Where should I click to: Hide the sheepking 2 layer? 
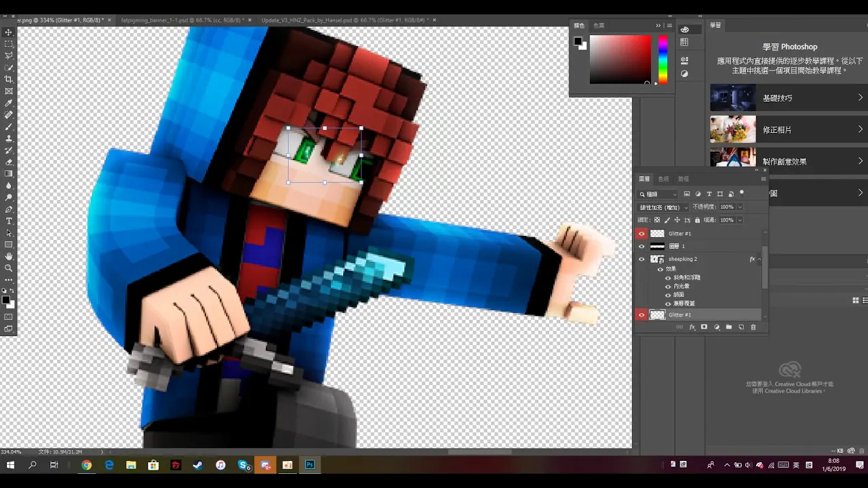[642, 259]
